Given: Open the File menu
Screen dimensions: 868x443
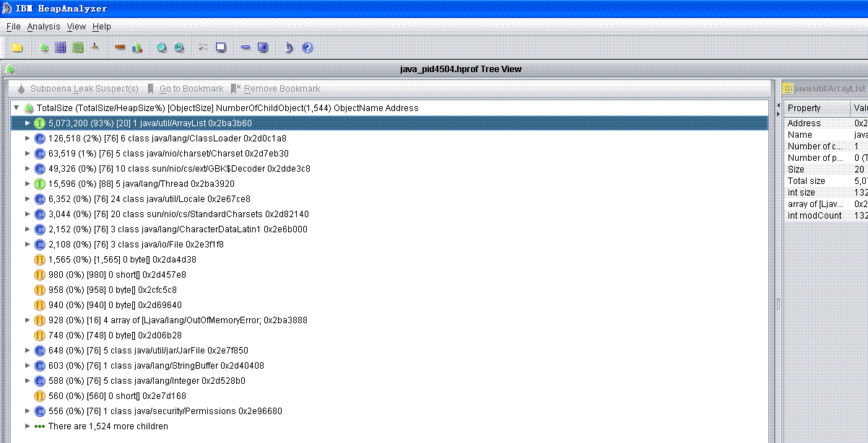Looking at the screenshot, I should [14, 27].
